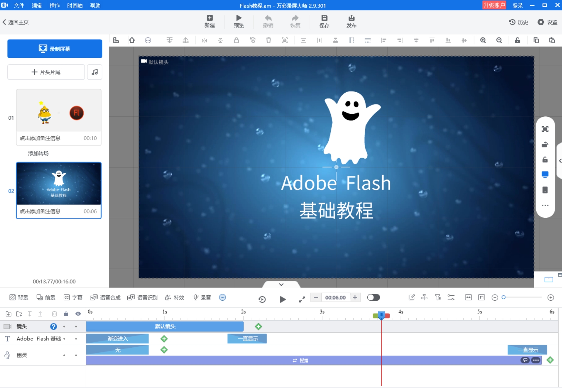Viewport: 562px width, 392px height.
Task: Open the 文件 menu
Action: click(19, 5)
